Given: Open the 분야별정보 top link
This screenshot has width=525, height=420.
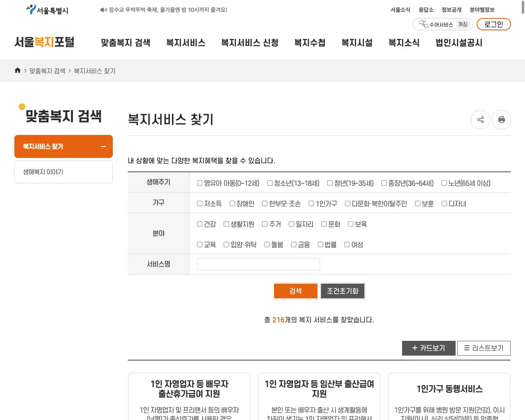Looking at the screenshot, I should (x=482, y=10).
